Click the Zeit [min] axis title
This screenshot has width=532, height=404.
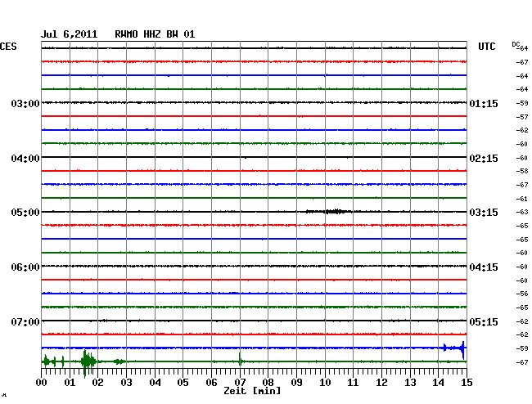252,391
